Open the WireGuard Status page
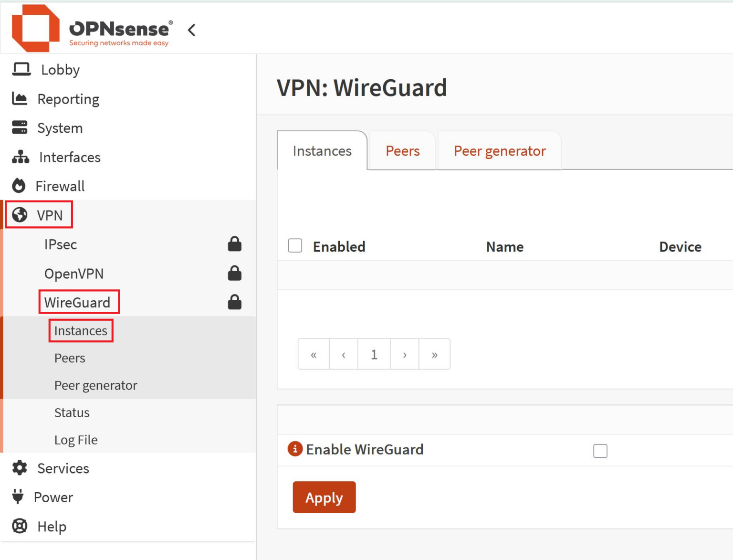Screen dimensions: 733x560 pyautogui.click(x=72, y=412)
